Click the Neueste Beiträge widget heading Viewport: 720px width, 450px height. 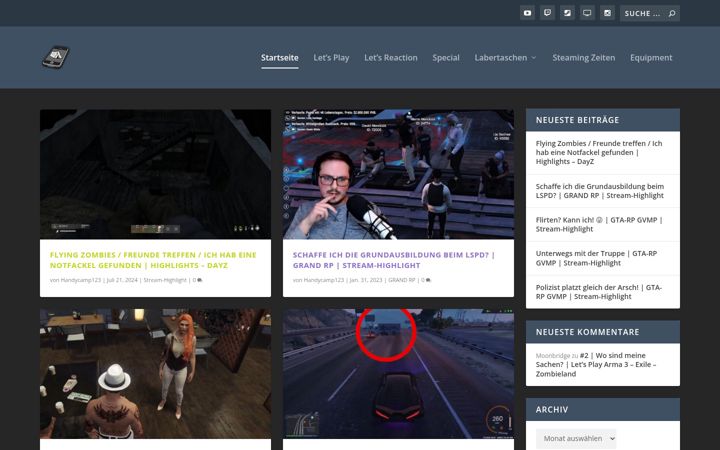pyautogui.click(x=577, y=120)
